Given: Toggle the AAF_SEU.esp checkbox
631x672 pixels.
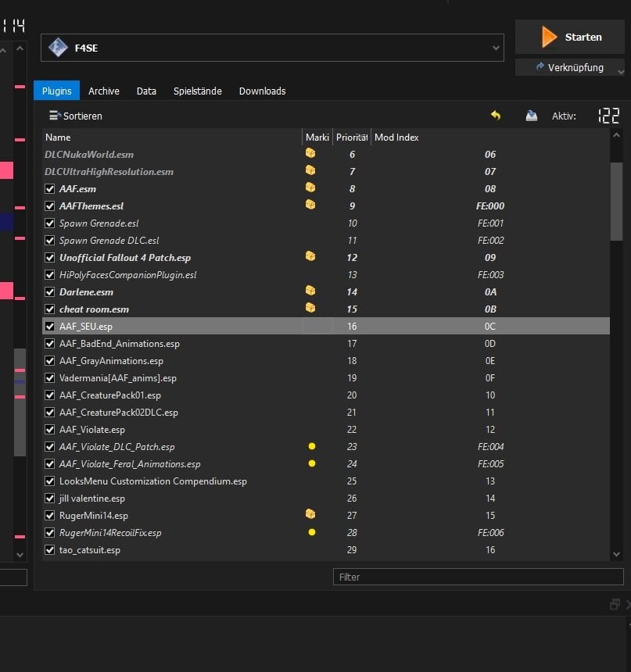Looking at the screenshot, I should pyautogui.click(x=50, y=326).
